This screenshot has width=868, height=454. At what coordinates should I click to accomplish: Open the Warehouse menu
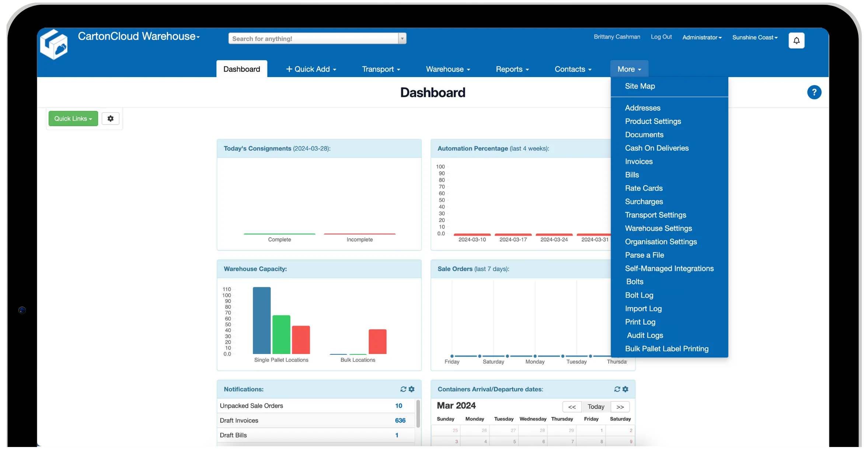tap(448, 69)
